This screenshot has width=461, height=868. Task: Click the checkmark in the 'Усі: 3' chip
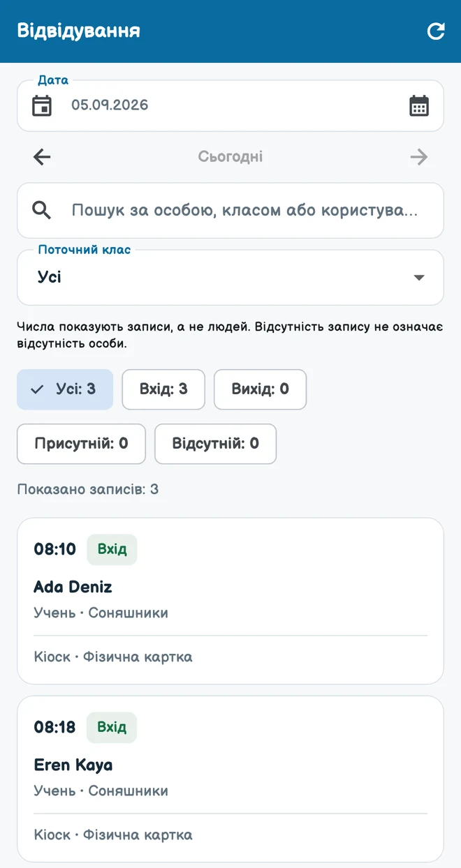coord(38,389)
